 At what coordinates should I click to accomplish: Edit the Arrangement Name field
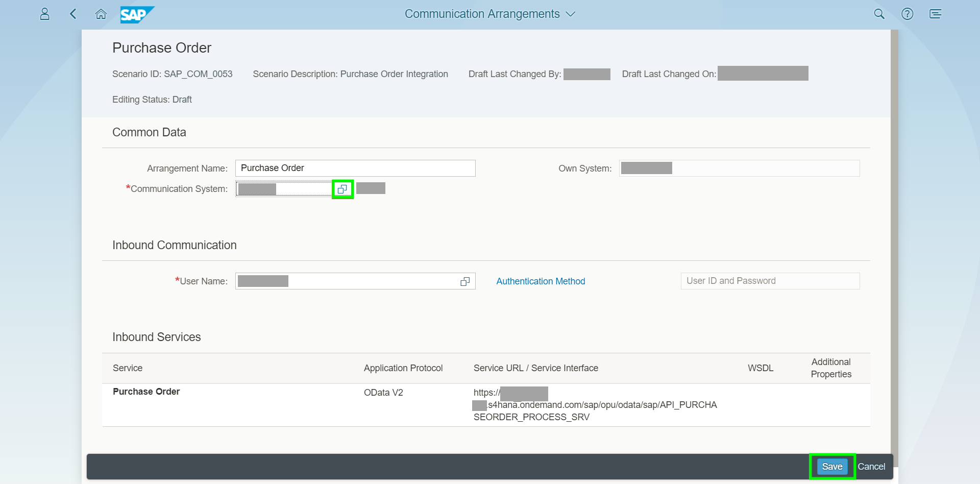click(355, 168)
